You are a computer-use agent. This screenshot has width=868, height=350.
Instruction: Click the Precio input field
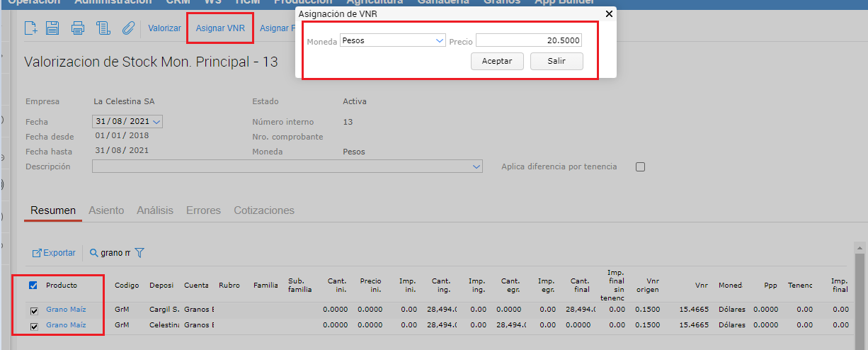[529, 41]
